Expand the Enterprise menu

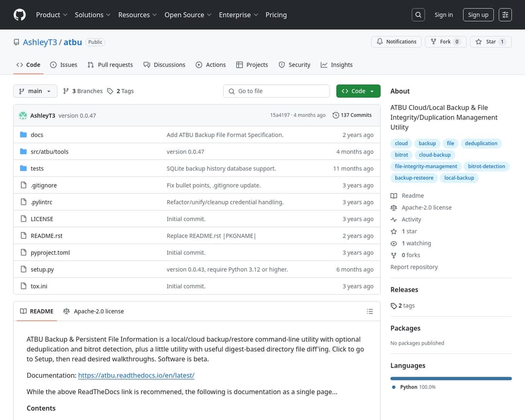(x=238, y=15)
